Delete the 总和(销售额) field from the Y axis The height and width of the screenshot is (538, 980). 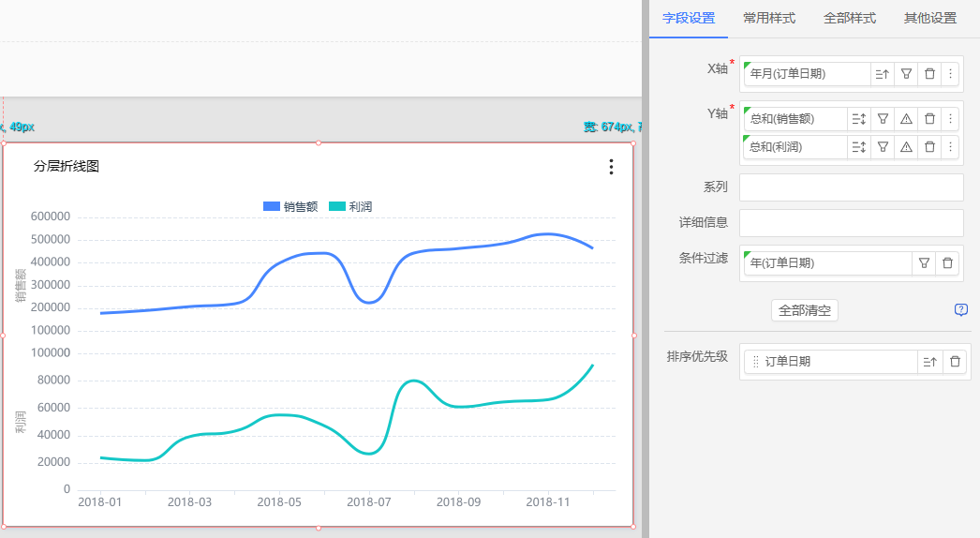(x=929, y=119)
